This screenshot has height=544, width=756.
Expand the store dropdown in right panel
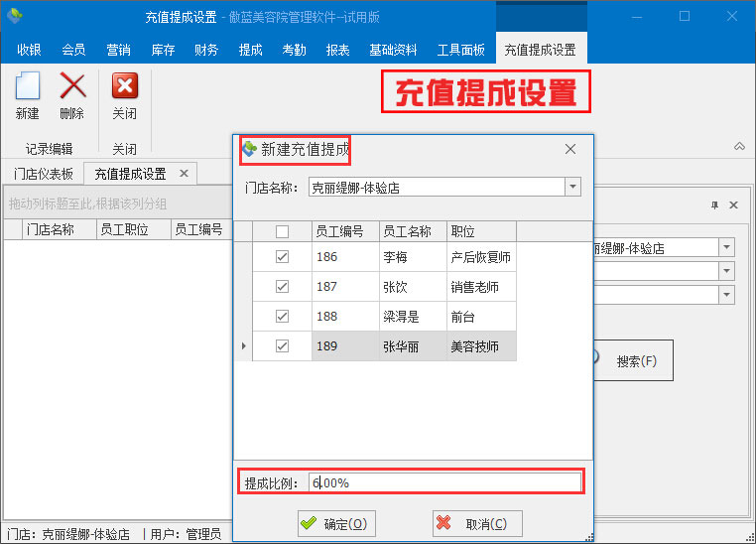726,247
